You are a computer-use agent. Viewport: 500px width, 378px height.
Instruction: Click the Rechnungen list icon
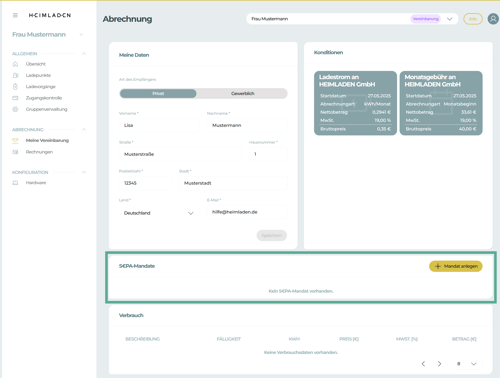(15, 152)
